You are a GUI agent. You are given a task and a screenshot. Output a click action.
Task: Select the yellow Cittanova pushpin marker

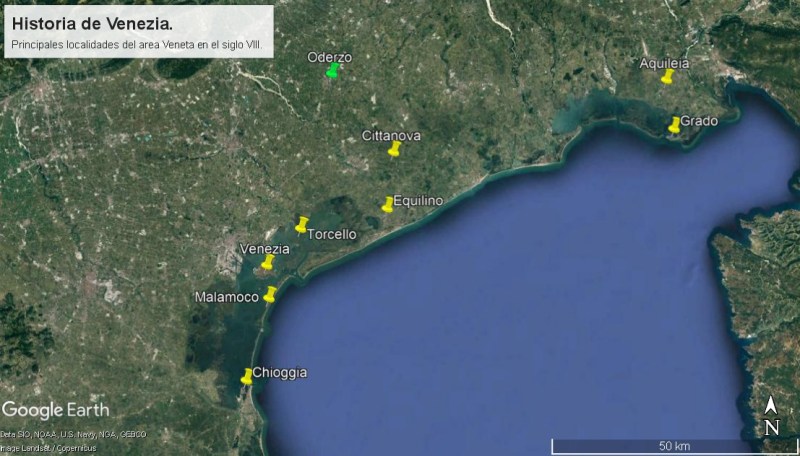pyautogui.click(x=395, y=149)
